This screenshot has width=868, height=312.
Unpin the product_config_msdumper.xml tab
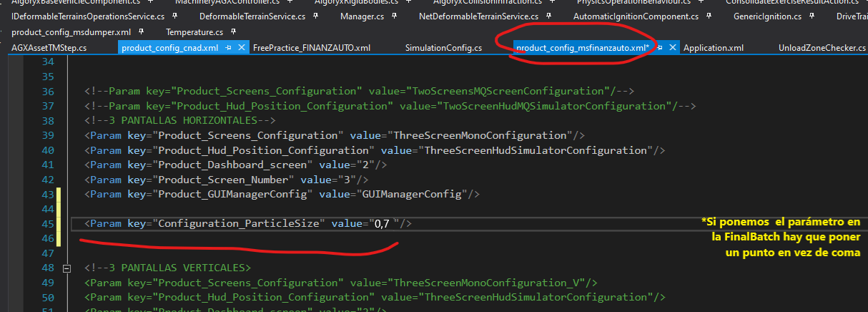[142, 32]
